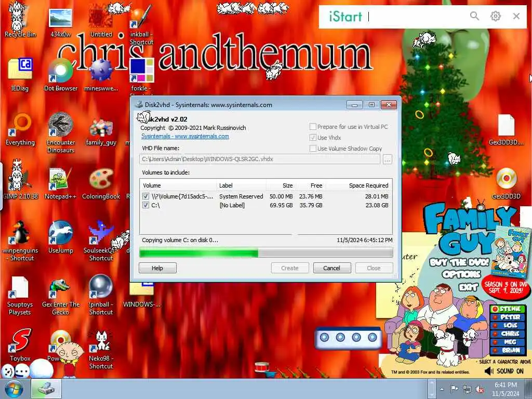Toggle SOUND ON in Family Guy widget
Screen dimensions: 532x399
(x=504, y=371)
